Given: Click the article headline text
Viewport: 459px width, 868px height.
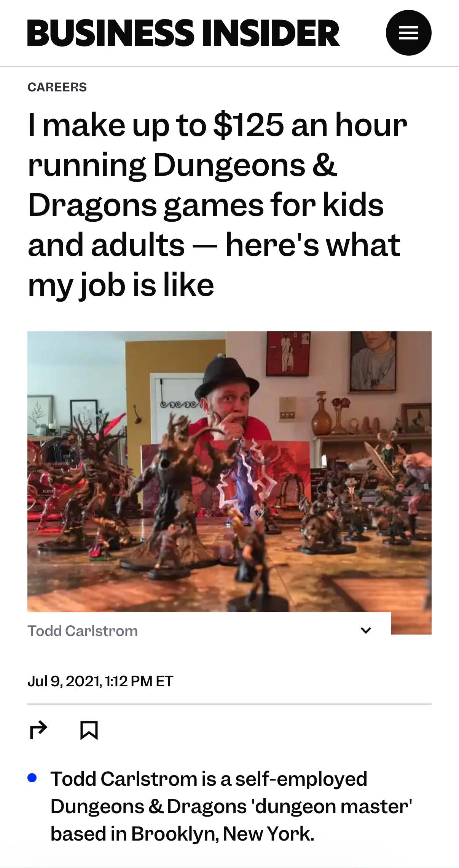Looking at the screenshot, I should [x=218, y=205].
